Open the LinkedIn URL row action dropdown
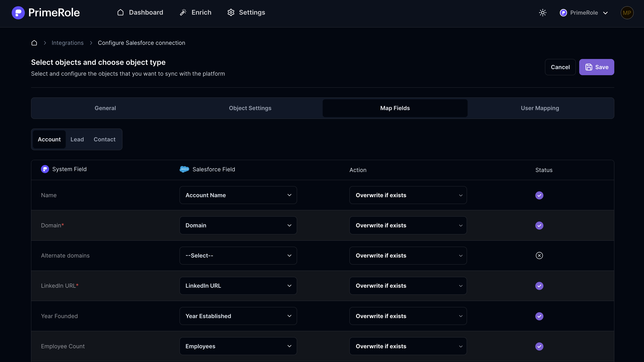 pos(408,286)
